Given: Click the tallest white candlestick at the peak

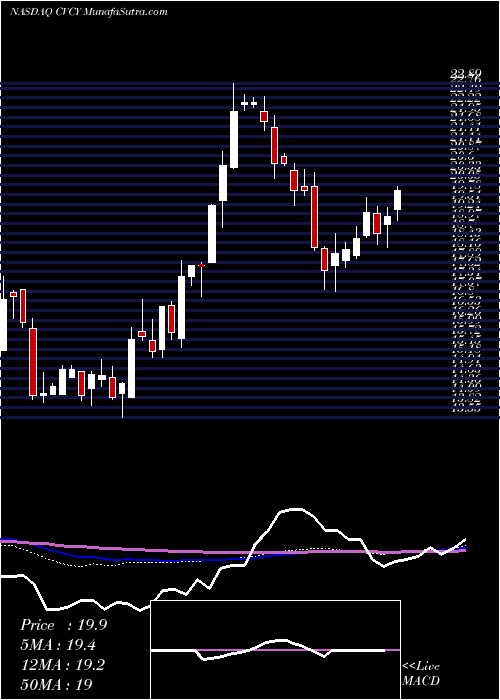Looking at the screenshot, I should coord(234,139).
